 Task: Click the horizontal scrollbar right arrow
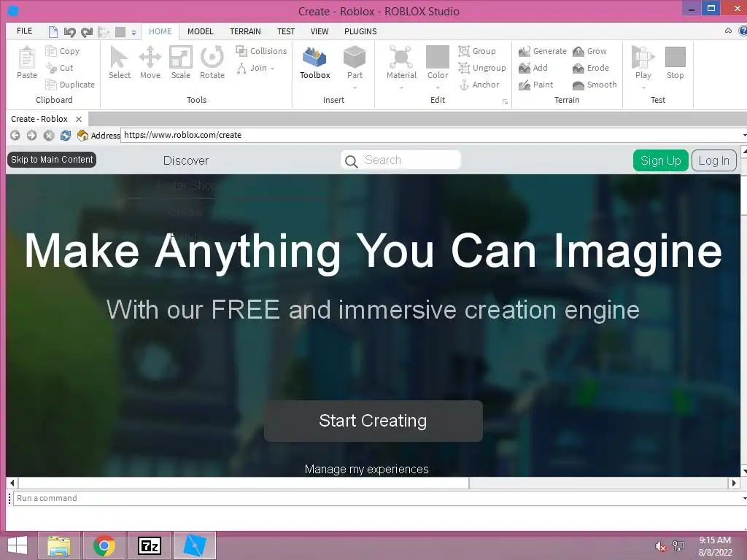click(734, 483)
